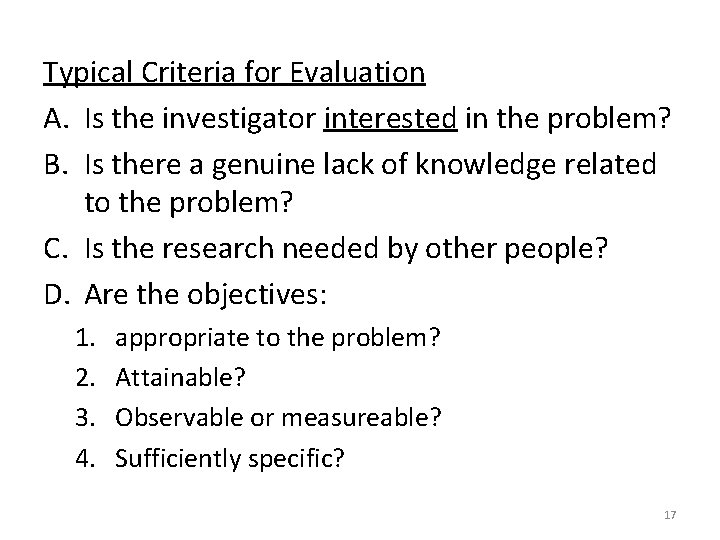Select the 'B.' list marker
The width and height of the screenshot is (720, 540).
pos(56,165)
